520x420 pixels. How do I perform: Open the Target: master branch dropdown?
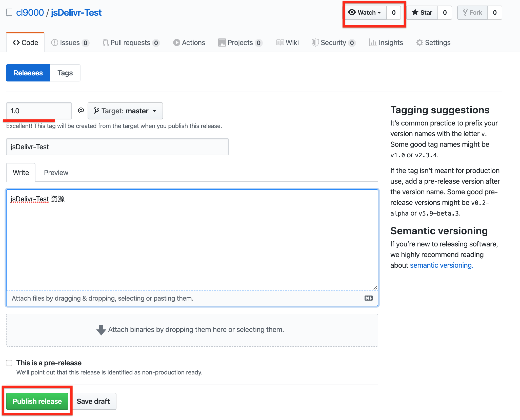pyautogui.click(x=125, y=111)
